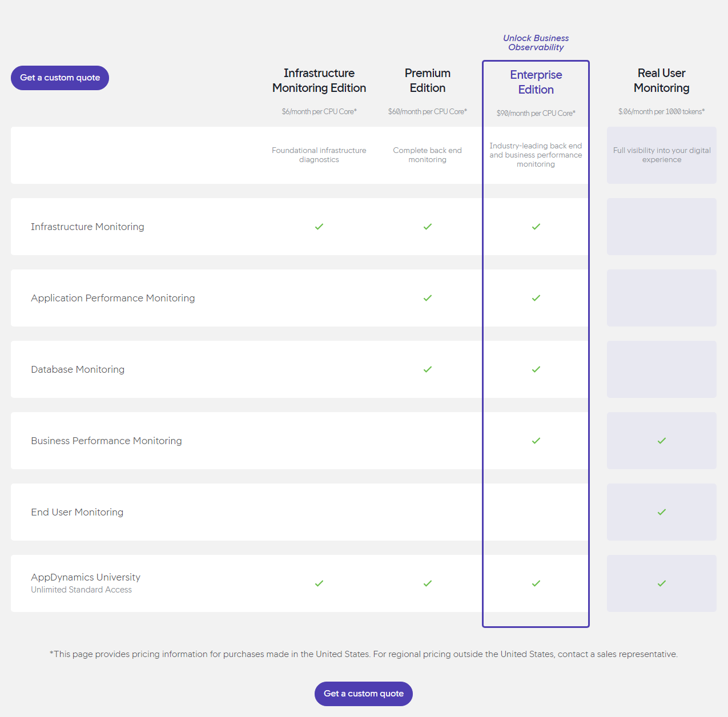Select the Enterprise Edition heading
Viewport: 728px width, 717px height.
(536, 82)
